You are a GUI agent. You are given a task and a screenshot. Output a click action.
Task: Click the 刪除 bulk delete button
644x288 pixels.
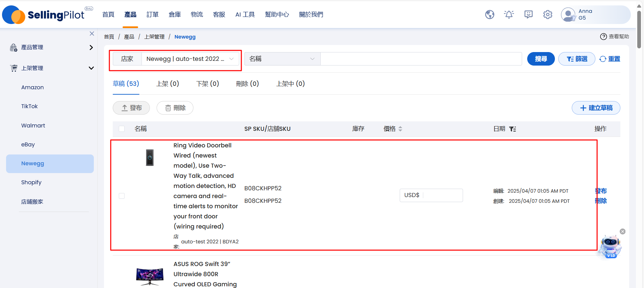pos(175,108)
